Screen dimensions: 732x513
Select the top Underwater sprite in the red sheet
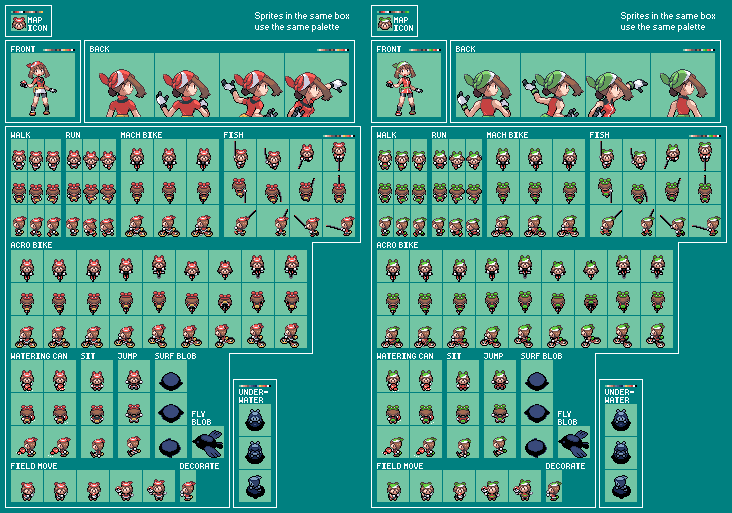[255, 420]
